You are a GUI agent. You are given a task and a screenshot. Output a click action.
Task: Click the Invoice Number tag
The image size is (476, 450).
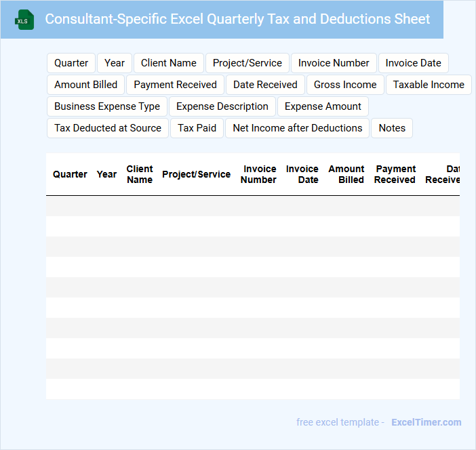click(x=334, y=63)
